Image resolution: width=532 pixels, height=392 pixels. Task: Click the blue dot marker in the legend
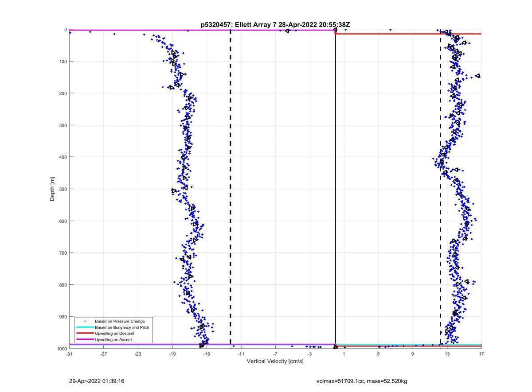pos(85,321)
